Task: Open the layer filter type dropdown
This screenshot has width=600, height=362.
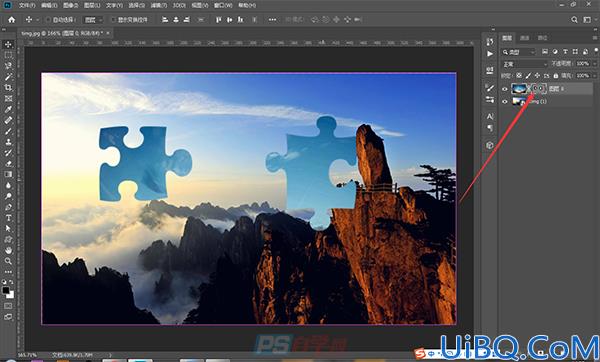Action: pos(519,52)
